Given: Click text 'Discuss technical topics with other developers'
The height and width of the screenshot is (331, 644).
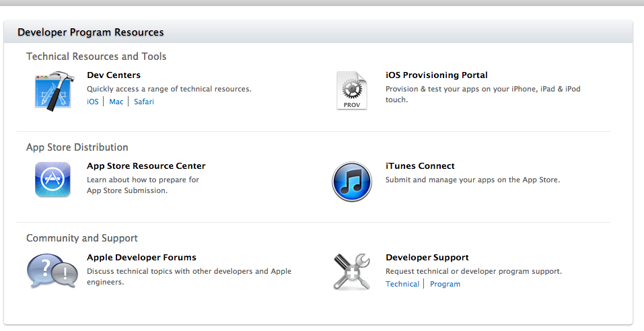Looking at the screenshot, I should pos(170,271).
